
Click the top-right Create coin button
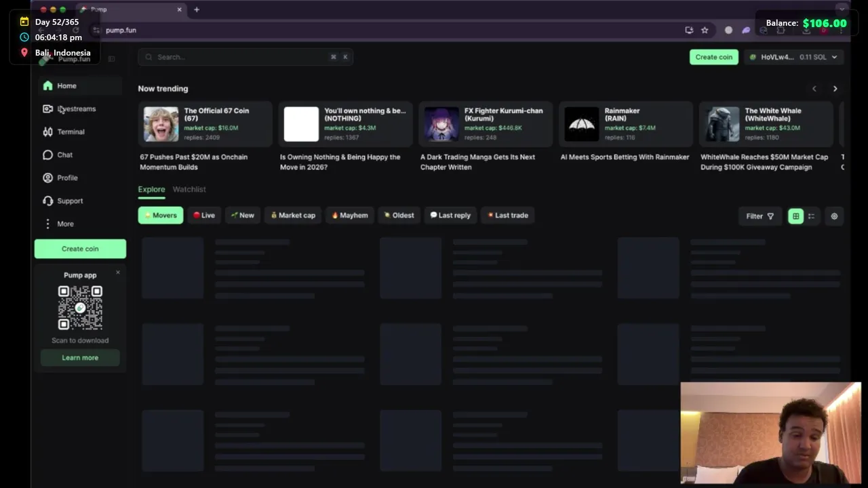pyautogui.click(x=714, y=57)
